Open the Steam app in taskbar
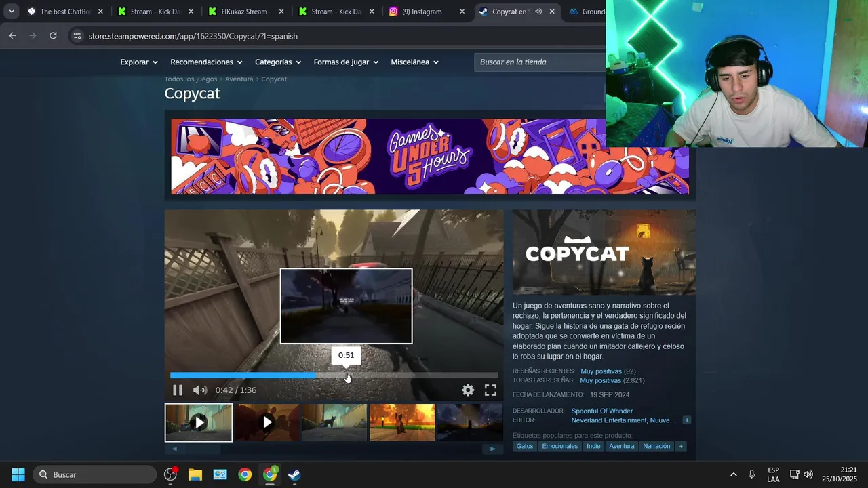Viewport: 868px width, 488px height. tap(294, 474)
